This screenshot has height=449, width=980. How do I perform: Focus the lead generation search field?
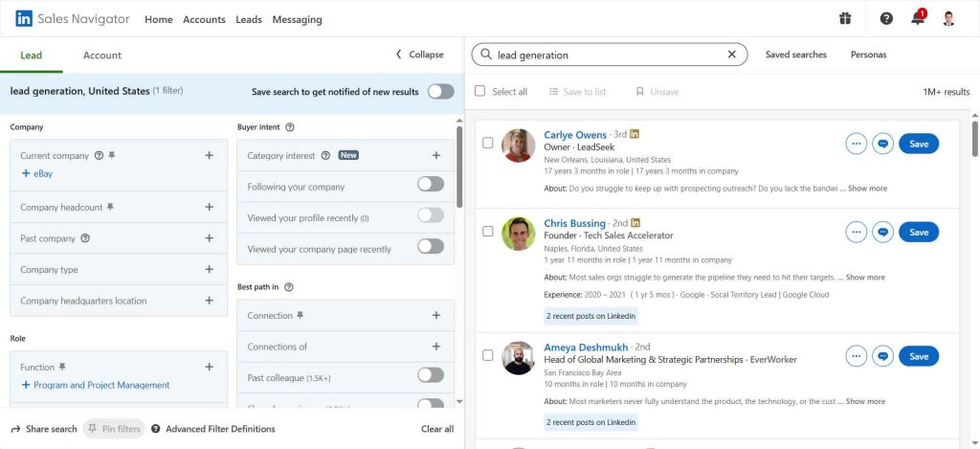click(610, 55)
